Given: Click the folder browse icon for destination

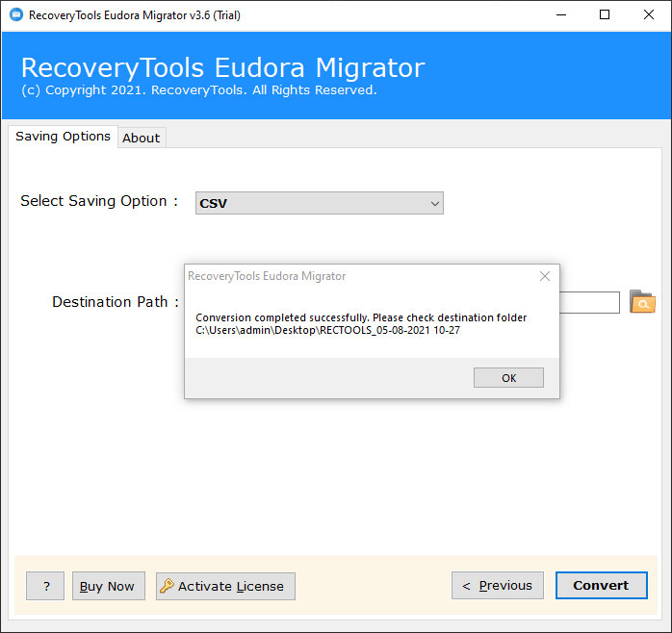Looking at the screenshot, I should tap(641, 301).
